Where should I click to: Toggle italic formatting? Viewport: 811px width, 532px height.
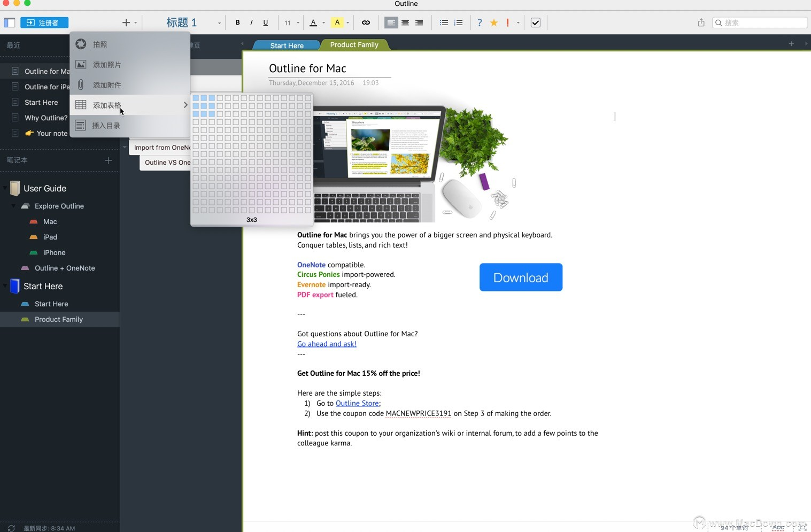pos(251,22)
